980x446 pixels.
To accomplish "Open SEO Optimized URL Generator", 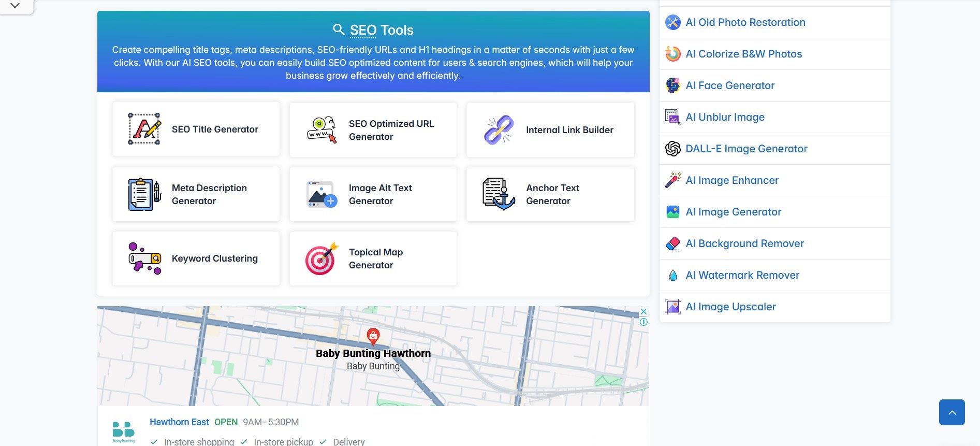I will coord(373,130).
